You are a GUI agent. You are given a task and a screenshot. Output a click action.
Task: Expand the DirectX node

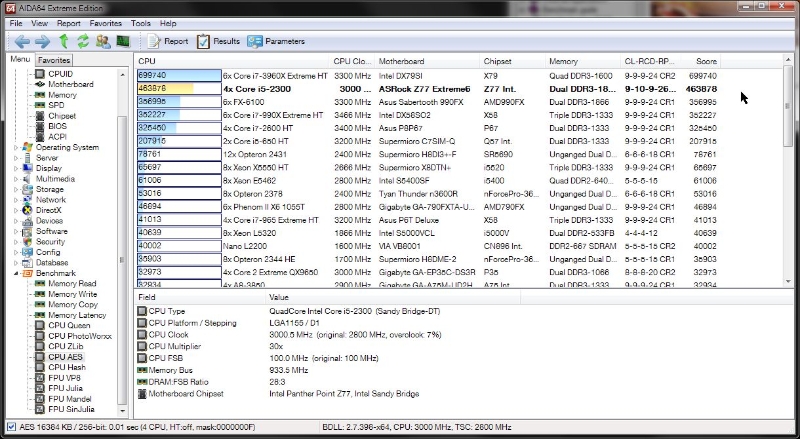click(x=16, y=210)
